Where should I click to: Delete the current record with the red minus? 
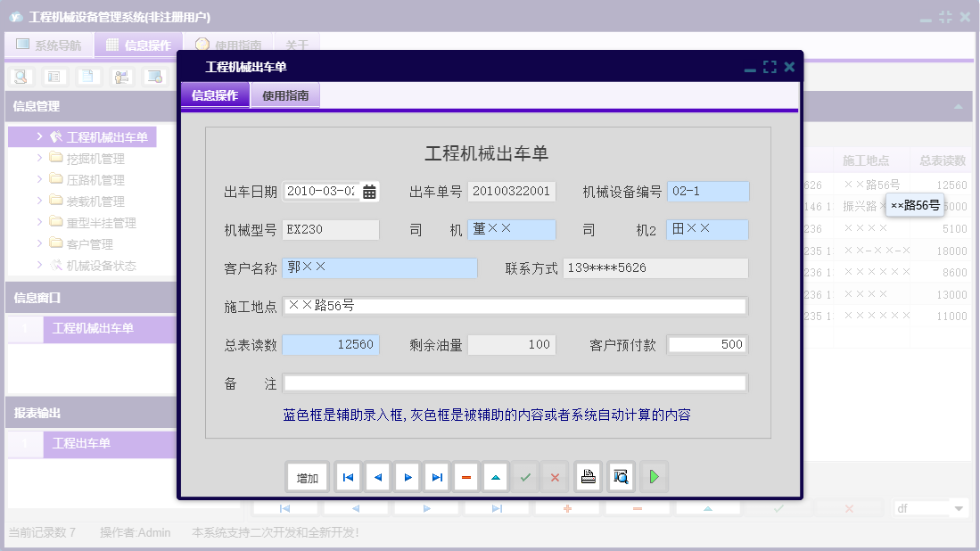(466, 476)
